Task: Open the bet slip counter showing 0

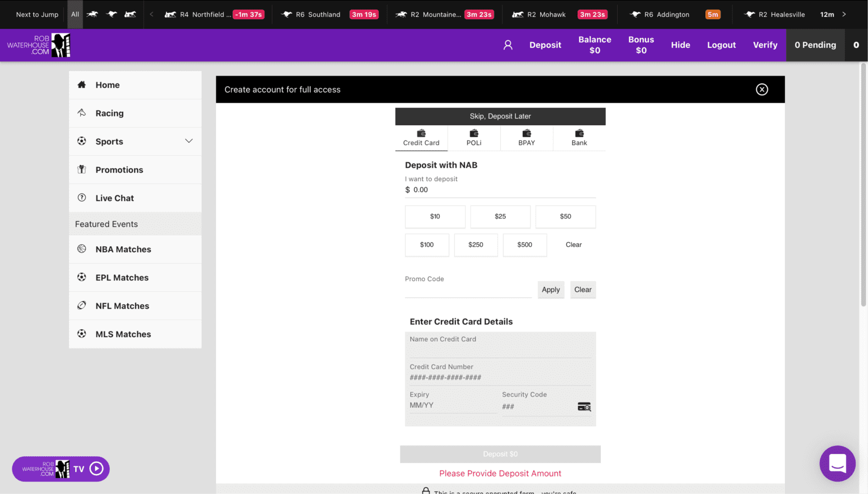Action: (x=856, y=45)
